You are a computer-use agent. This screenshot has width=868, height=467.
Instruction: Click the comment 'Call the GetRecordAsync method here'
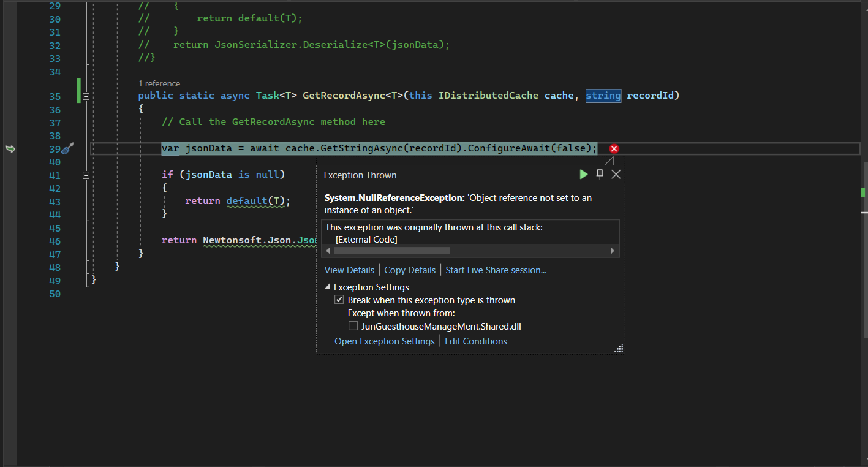[273, 122]
